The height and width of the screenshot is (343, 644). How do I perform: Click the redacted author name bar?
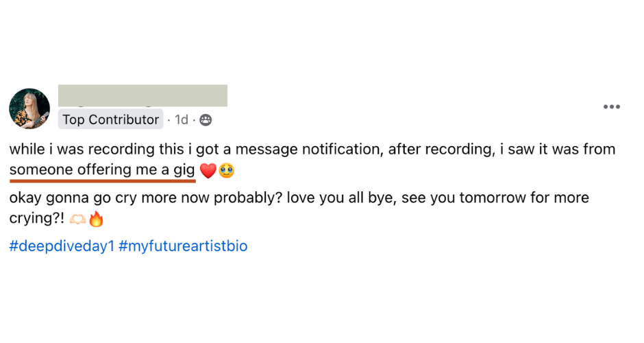coord(143,95)
